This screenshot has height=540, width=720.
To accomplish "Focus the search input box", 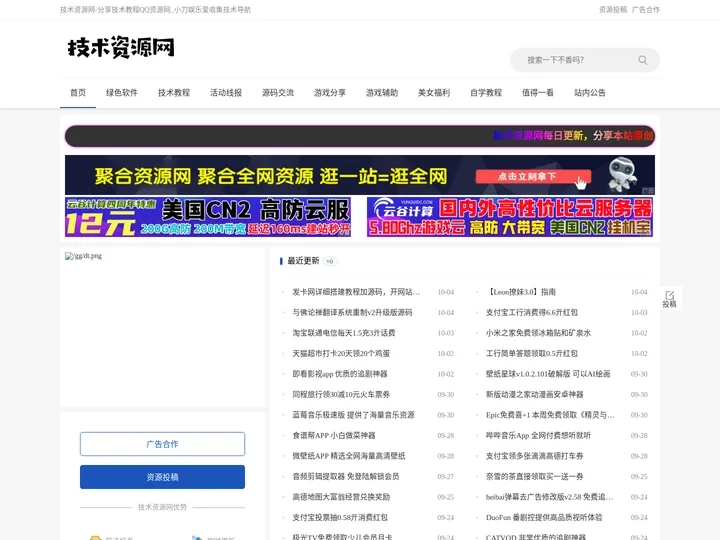I will 579,60.
